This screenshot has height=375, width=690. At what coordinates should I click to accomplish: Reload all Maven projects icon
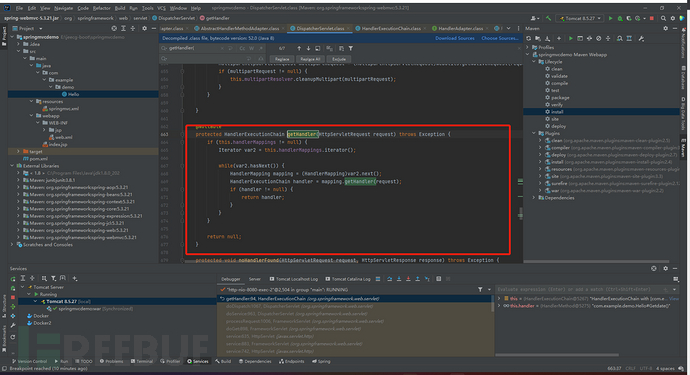point(529,39)
